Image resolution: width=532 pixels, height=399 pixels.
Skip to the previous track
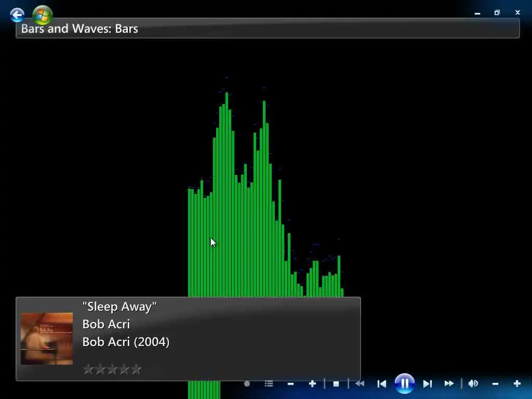point(382,384)
